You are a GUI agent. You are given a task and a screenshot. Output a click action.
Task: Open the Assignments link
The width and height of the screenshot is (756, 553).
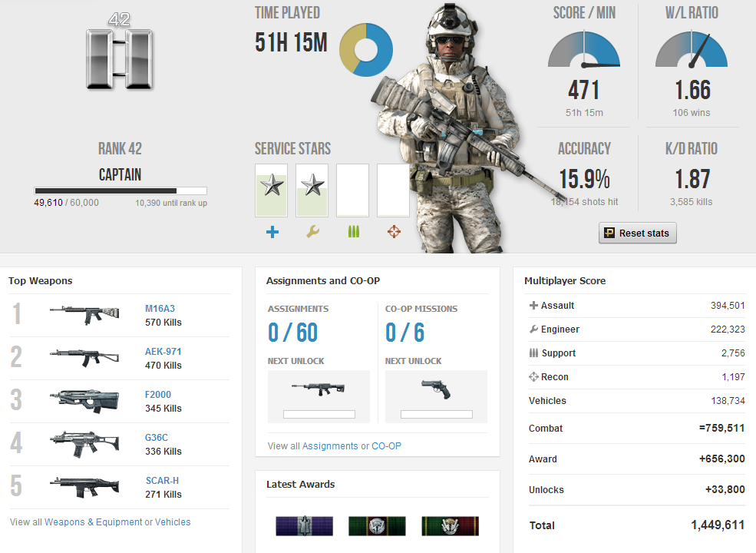330,446
